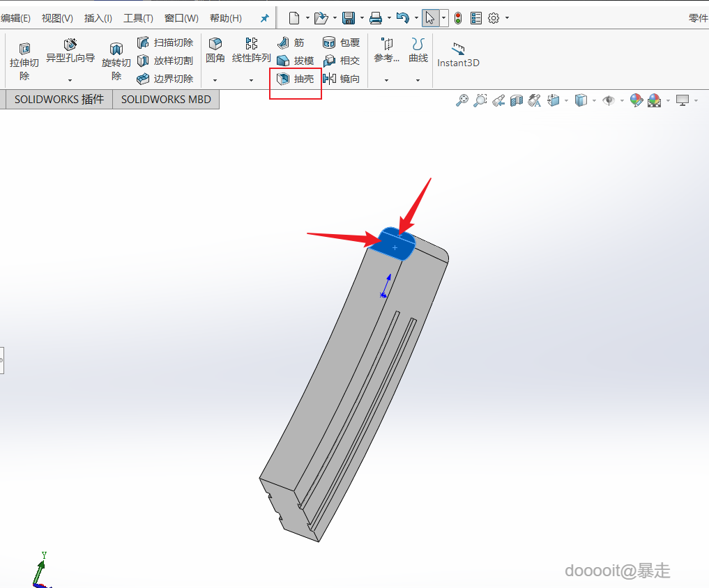
Task: Expand the dropdown next to the New icon
Action: point(307,18)
